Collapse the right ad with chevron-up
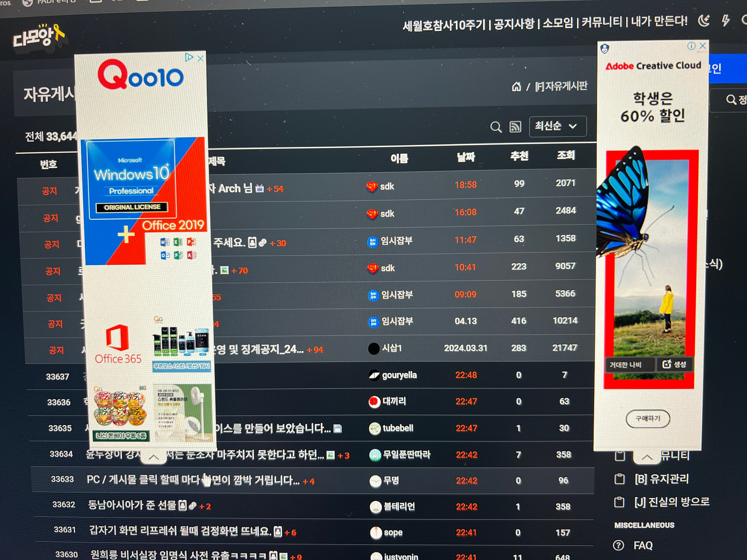This screenshot has height=560, width=747. tap(647, 457)
